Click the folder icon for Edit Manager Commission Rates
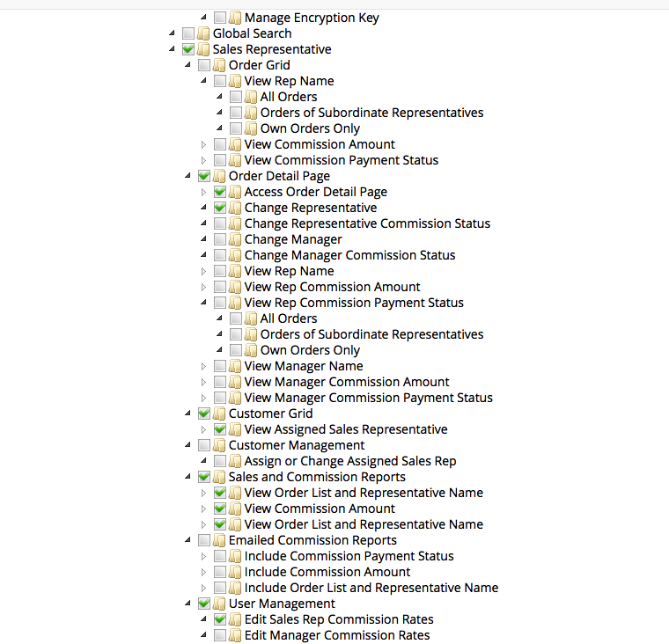The image size is (669, 644). [x=235, y=635]
